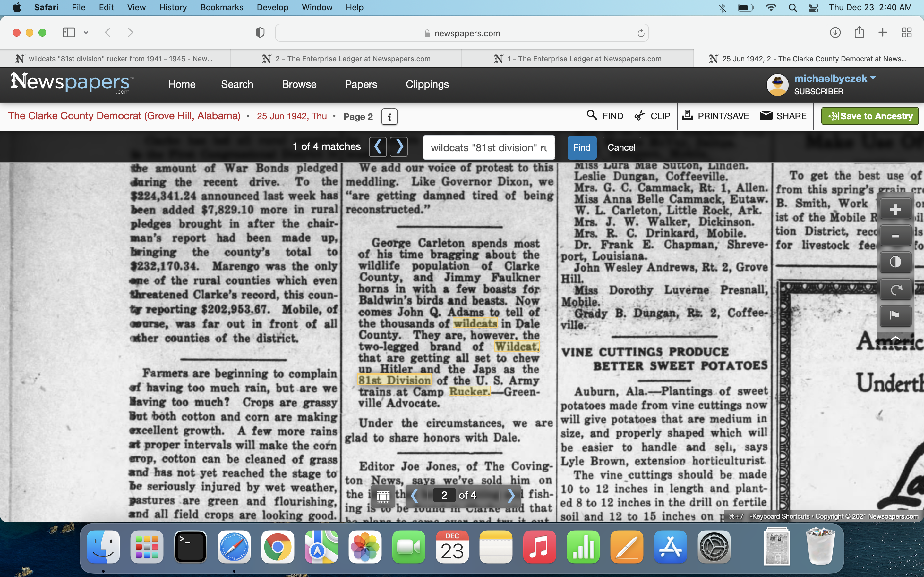Click the flag report icon

[x=895, y=315]
